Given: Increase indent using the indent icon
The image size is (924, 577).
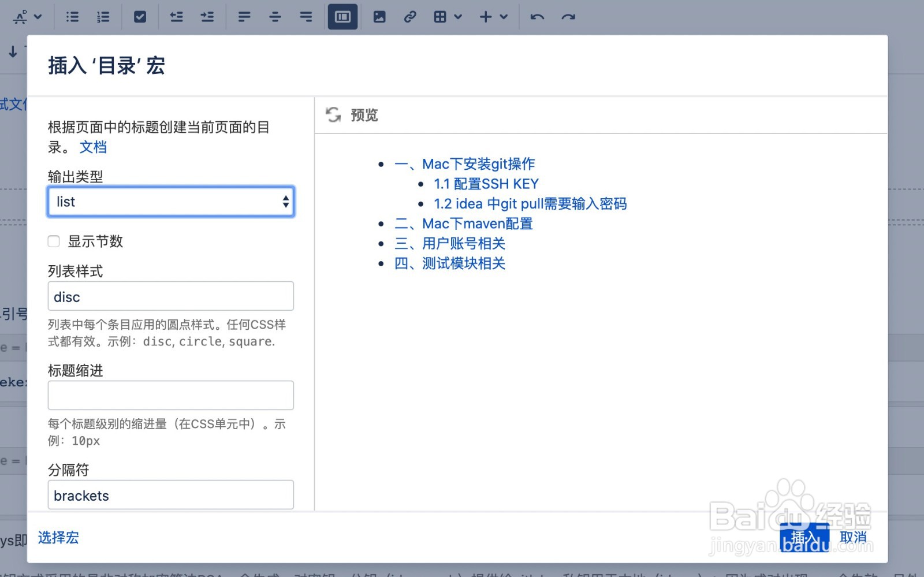Looking at the screenshot, I should point(207,17).
